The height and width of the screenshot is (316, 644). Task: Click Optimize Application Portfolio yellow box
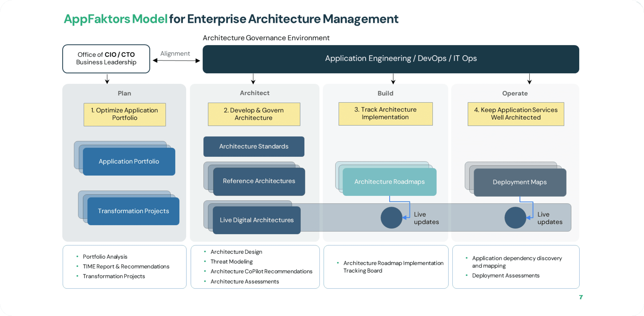coord(124,114)
